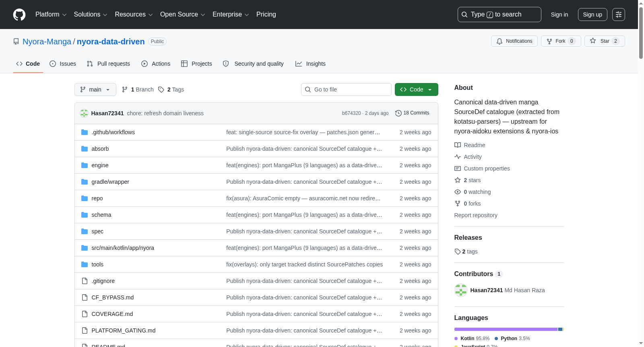Click the Hasan72341 contributor avatar
The height and width of the screenshot is (347, 644).
pyautogui.click(x=461, y=290)
